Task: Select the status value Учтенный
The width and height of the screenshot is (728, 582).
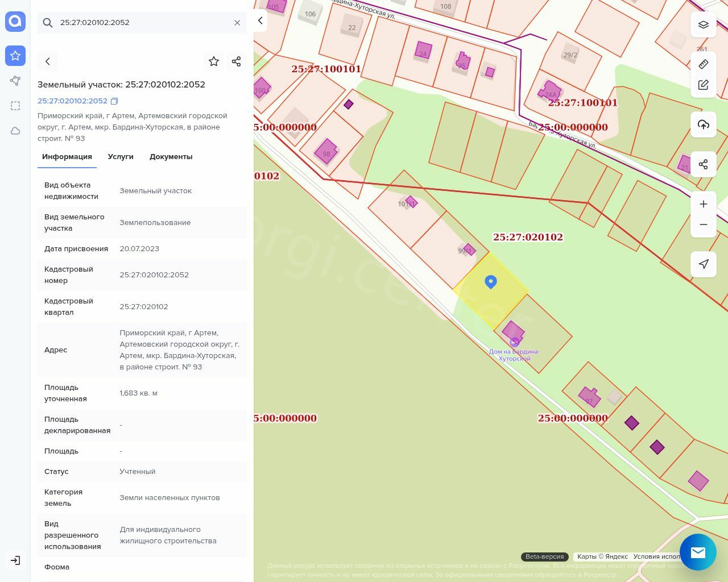Action: point(138,472)
